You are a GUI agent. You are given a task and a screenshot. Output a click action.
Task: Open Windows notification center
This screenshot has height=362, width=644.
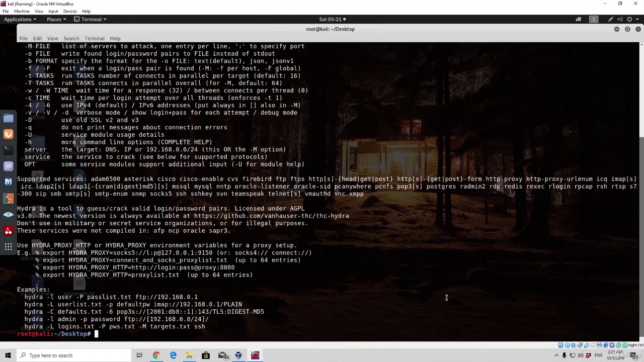(634, 355)
